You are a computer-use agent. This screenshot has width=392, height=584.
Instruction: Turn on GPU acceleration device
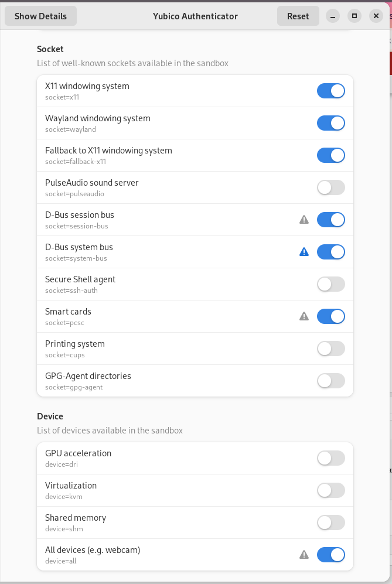click(x=330, y=458)
